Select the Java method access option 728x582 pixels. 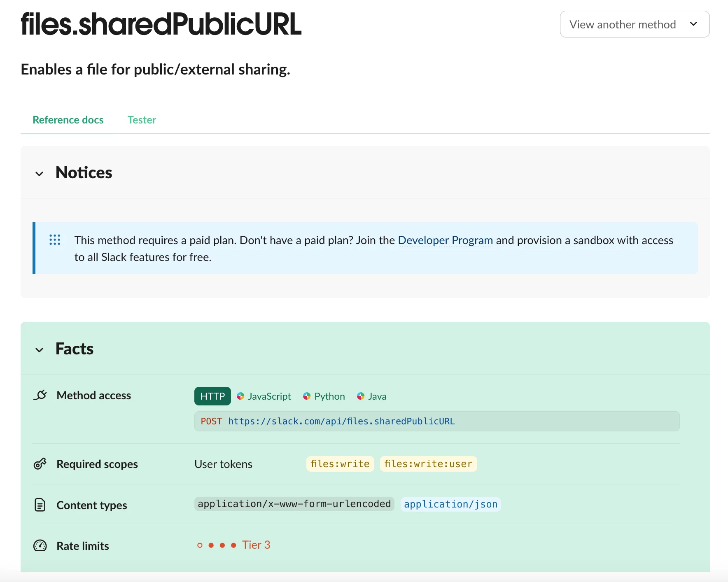point(372,396)
